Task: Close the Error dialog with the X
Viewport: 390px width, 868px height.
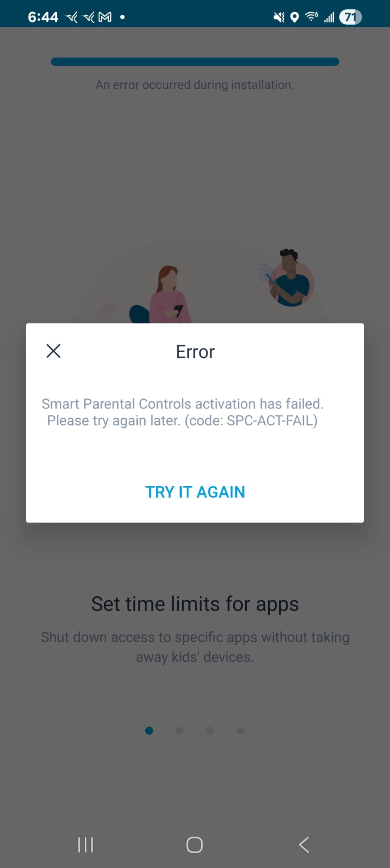Action: pyautogui.click(x=53, y=351)
